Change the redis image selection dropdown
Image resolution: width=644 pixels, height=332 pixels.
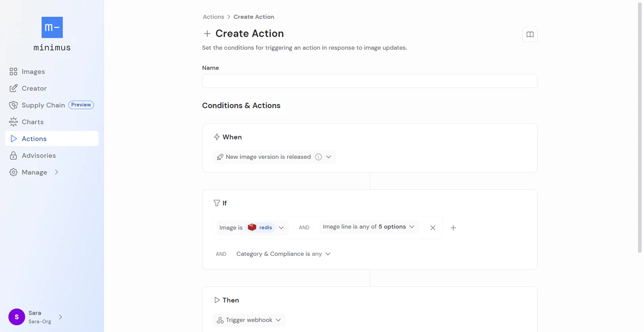pos(281,227)
